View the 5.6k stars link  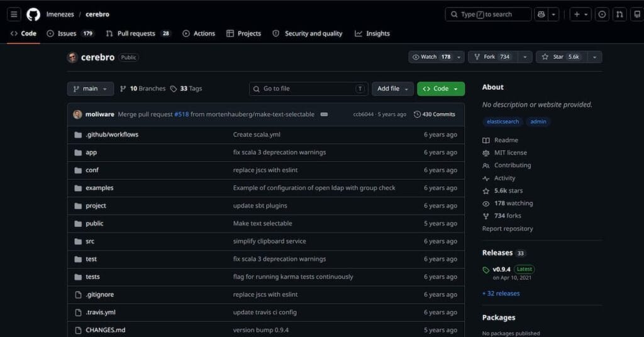(502, 191)
